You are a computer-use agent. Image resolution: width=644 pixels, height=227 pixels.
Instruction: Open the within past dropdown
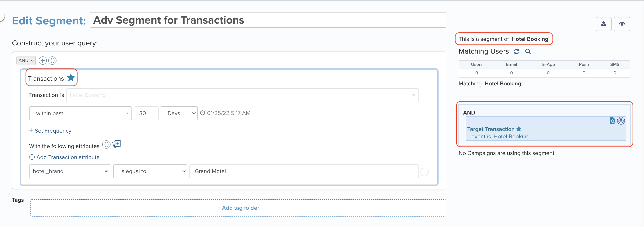[x=81, y=113]
